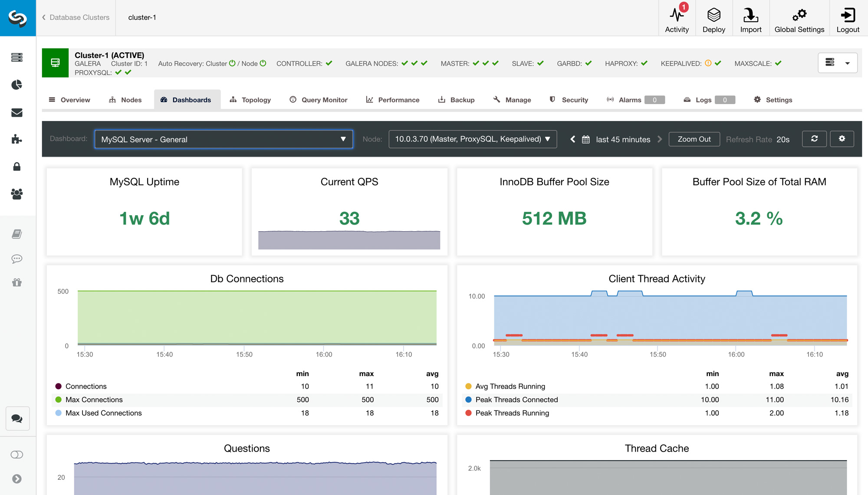Screen dimensions: 868x495
Task: Go back to Database Clusters
Action: point(76,17)
